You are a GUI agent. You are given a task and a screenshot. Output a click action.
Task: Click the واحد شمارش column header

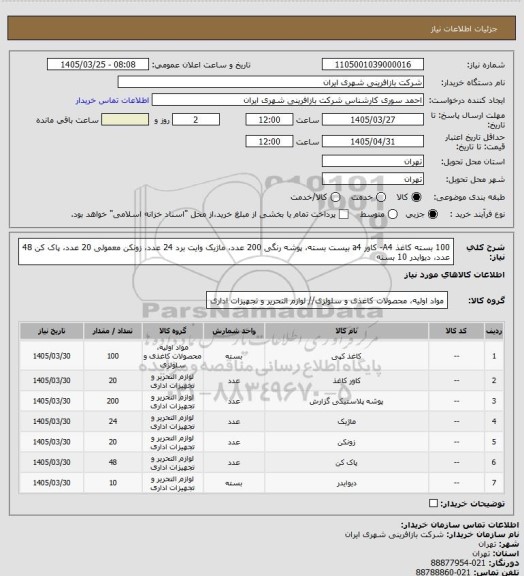pos(234,331)
